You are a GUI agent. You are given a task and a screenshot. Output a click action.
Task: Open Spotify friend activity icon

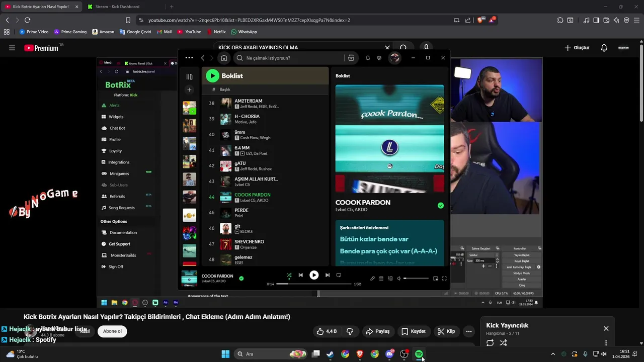pos(379,58)
